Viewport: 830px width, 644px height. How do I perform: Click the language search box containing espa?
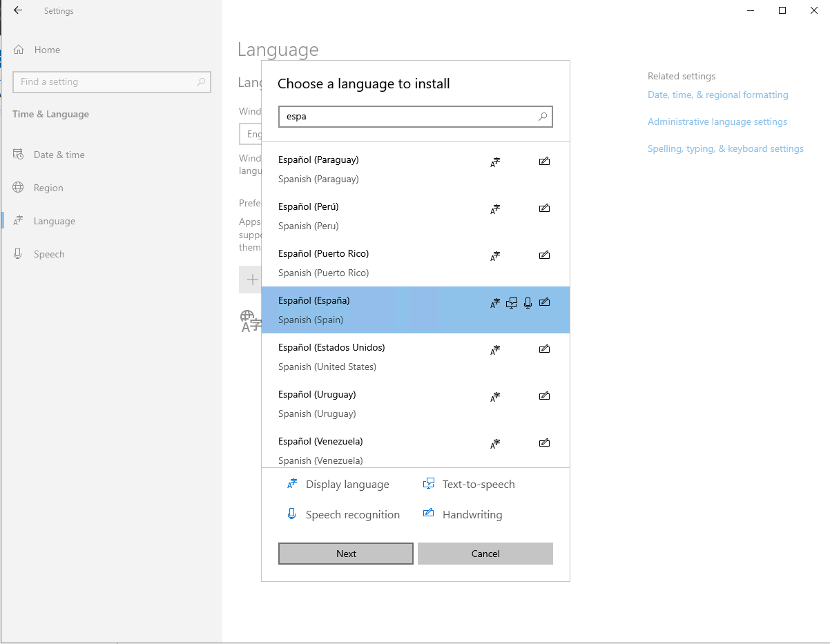pos(416,117)
